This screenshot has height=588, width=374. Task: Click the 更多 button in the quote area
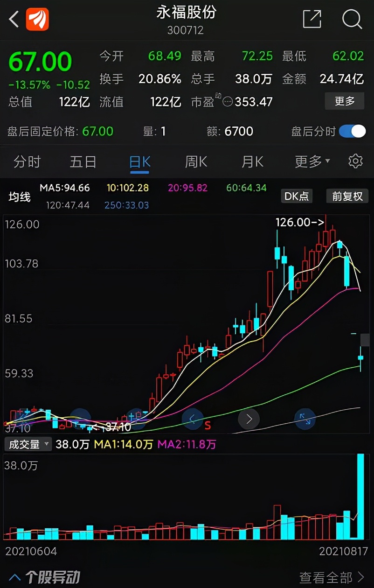tap(344, 101)
